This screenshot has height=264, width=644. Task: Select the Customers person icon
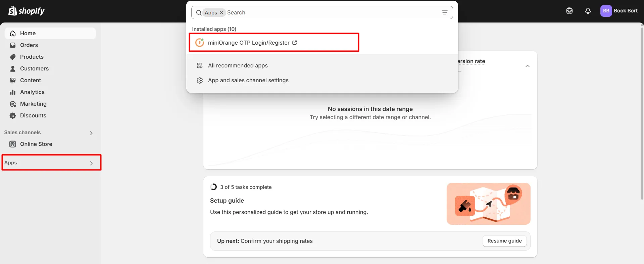click(13, 68)
